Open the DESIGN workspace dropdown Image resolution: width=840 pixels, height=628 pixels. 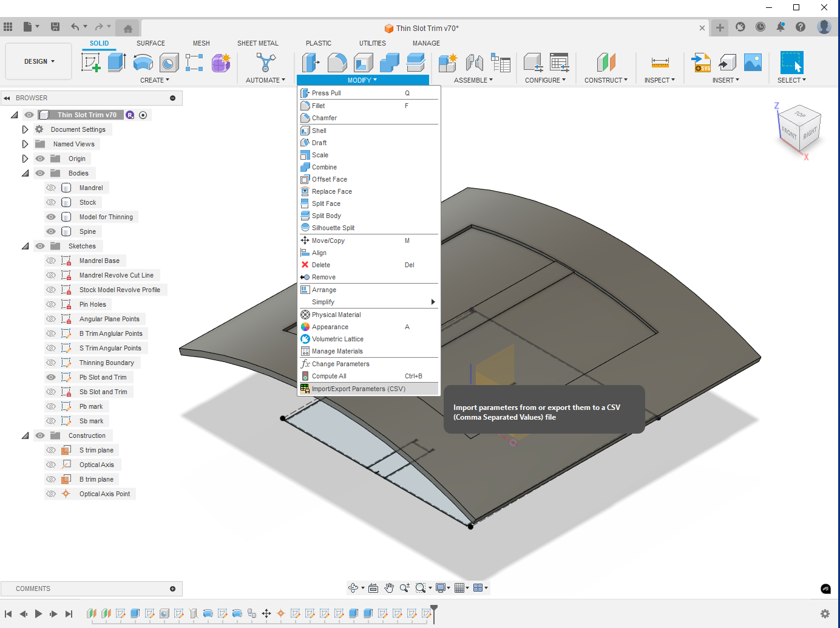pos(38,61)
